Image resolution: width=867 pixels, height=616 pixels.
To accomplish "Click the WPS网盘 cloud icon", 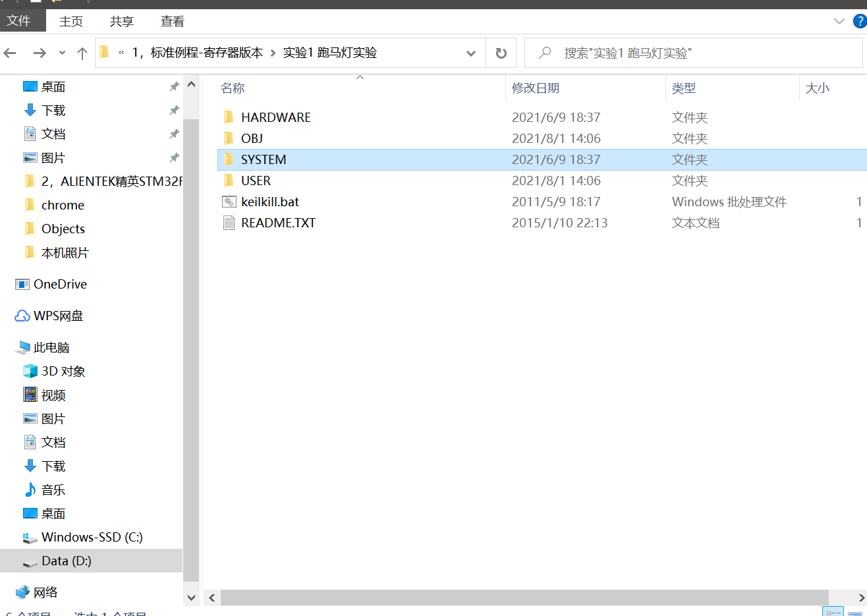I will point(22,316).
